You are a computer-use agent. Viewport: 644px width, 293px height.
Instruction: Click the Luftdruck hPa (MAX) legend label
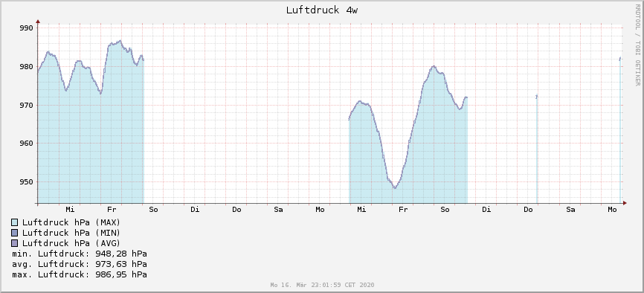[x=71, y=222]
